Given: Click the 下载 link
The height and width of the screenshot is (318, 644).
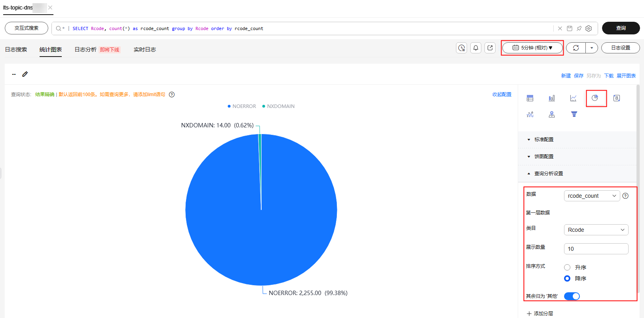Looking at the screenshot, I should tap(609, 76).
